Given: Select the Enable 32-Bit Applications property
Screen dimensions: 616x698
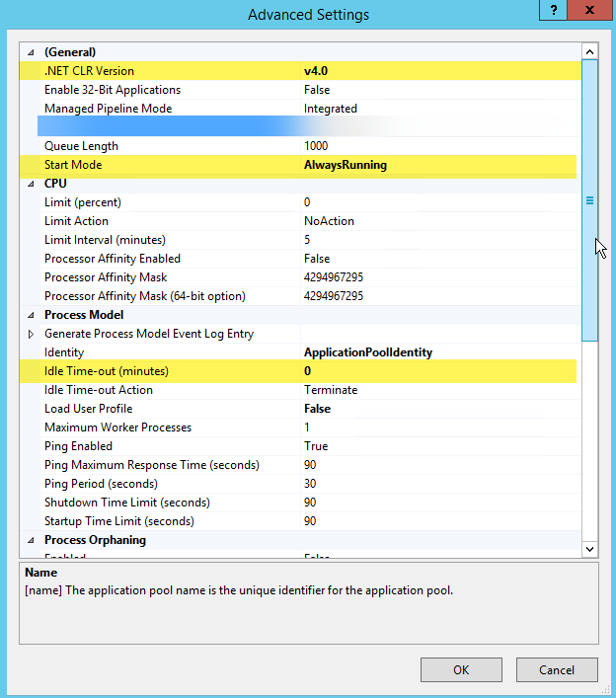Looking at the screenshot, I should [113, 90].
